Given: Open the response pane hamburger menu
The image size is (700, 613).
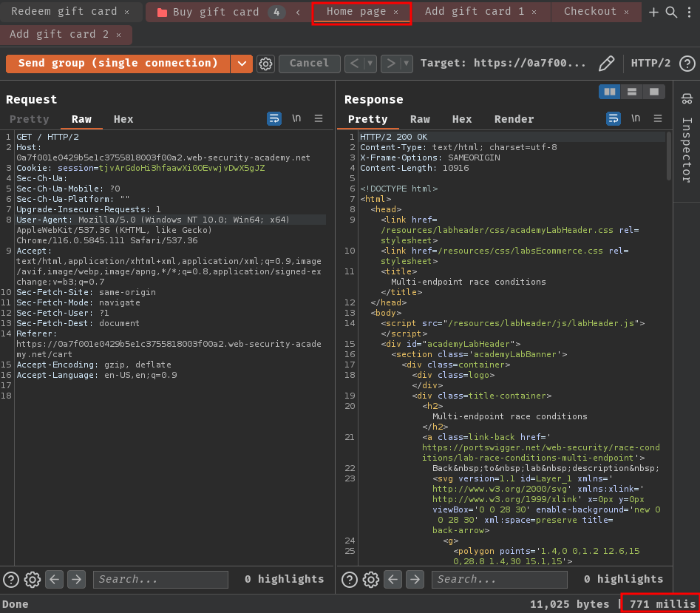Looking at the screenshot, I should [658, 118].
